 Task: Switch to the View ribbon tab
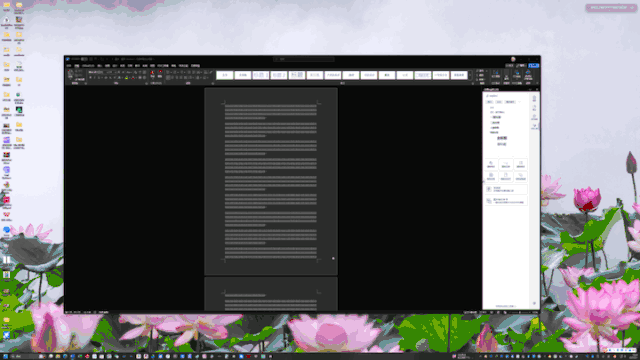[152, 65]
